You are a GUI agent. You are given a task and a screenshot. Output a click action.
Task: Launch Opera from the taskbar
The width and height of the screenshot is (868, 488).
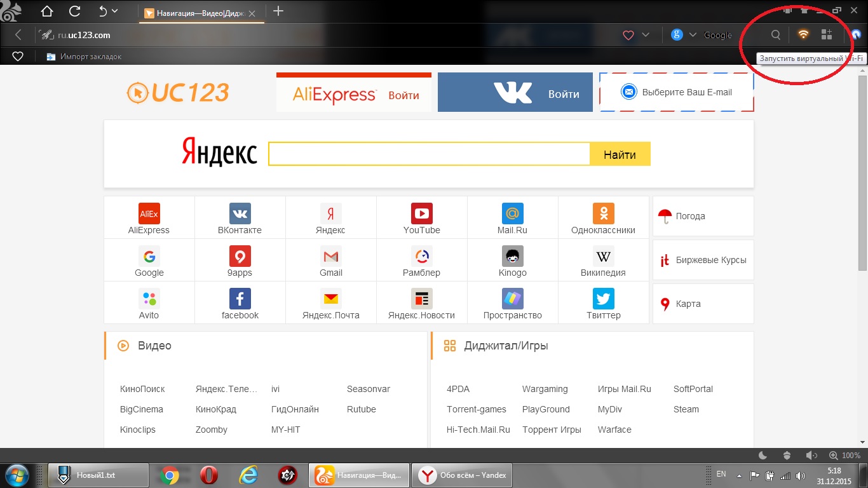[208, 475]
